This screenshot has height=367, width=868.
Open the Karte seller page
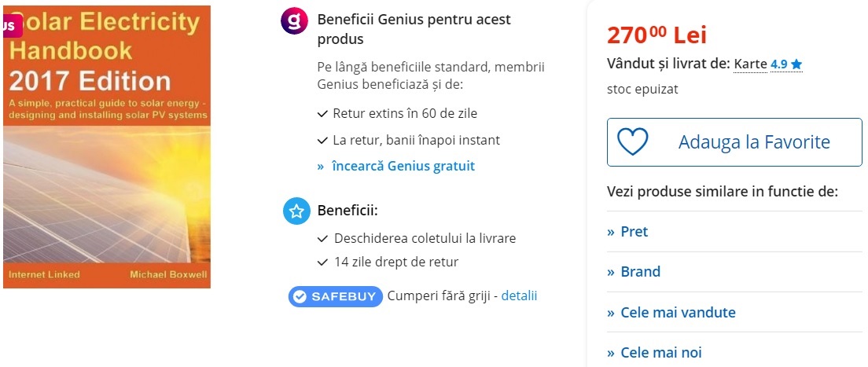point(750,64)
